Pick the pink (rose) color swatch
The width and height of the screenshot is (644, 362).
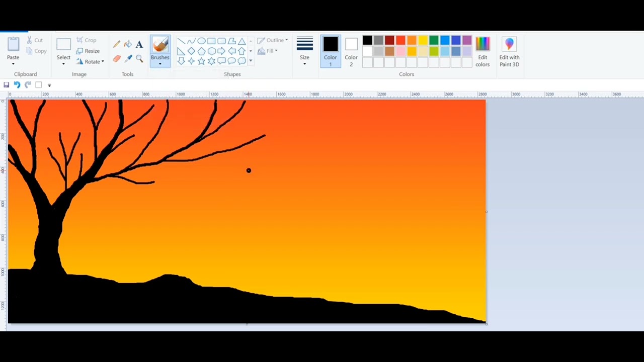pos(400,51)
